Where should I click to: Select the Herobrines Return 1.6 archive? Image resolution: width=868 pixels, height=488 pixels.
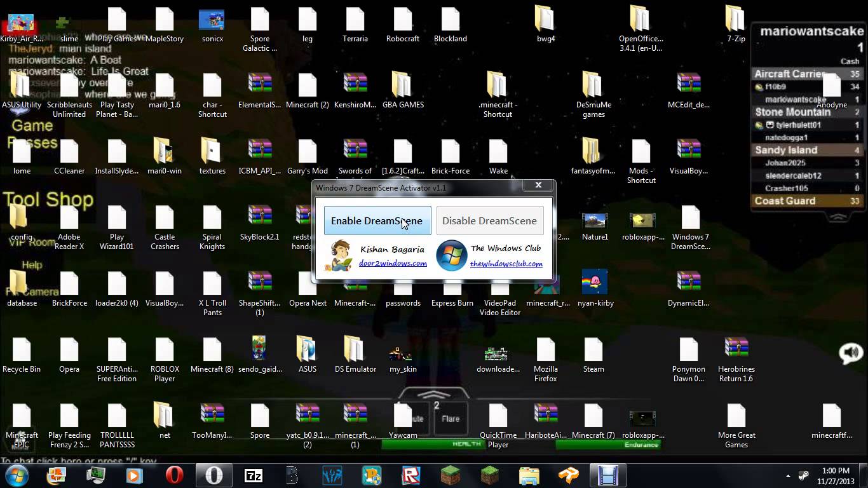[736, 360]
